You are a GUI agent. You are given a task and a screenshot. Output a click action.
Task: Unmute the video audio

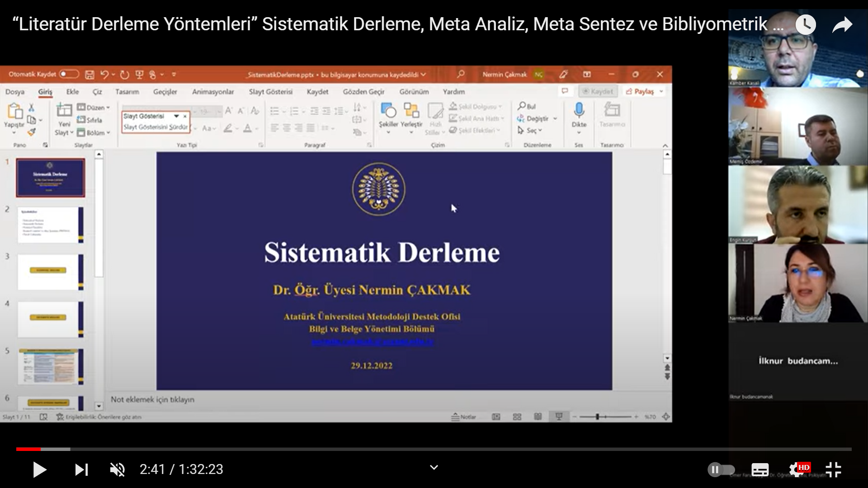tap(118, 470)
